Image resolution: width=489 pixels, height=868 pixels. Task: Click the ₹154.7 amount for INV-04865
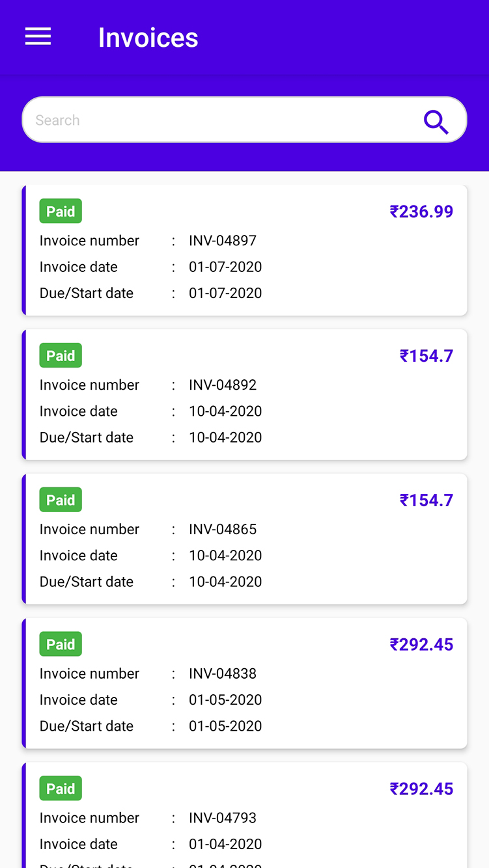(426, 500)
